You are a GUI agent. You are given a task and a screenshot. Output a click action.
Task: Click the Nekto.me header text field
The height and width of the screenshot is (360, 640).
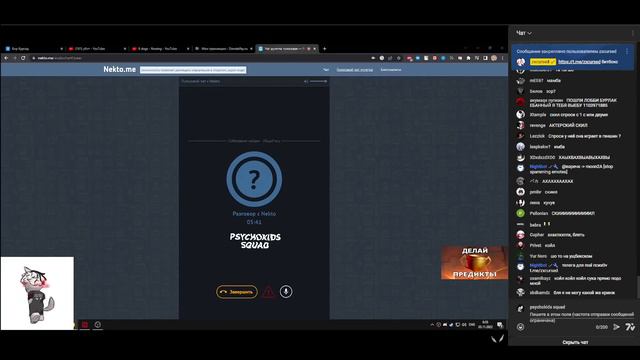pos(193,70)
